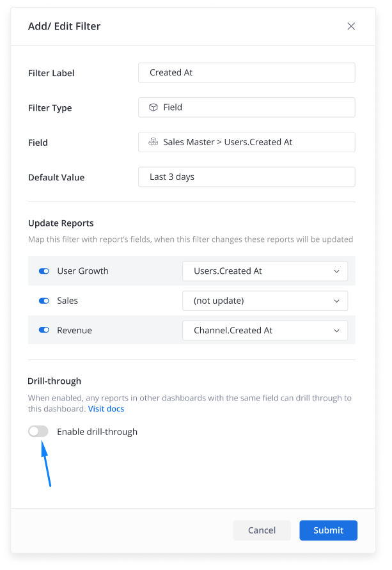This screenshot has width=392, height=570.
Task: Open the Channel.Created At dropdown for Revenue
Action: [265, 331]
